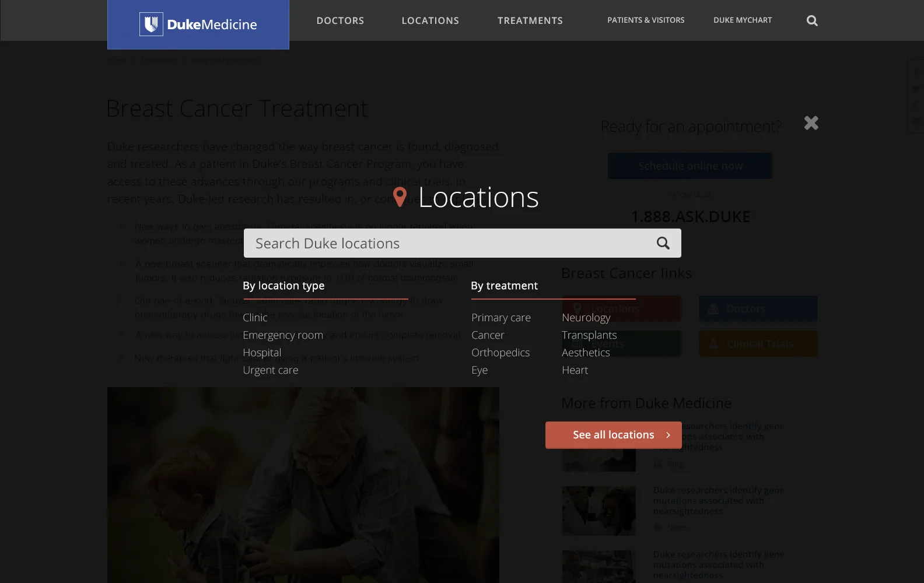Focus the Search Duke locations field

point(463,243)
